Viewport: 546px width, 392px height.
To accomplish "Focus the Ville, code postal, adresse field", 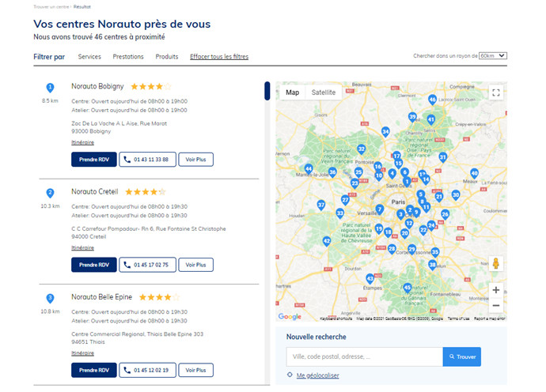I will [x=365, y=357].
